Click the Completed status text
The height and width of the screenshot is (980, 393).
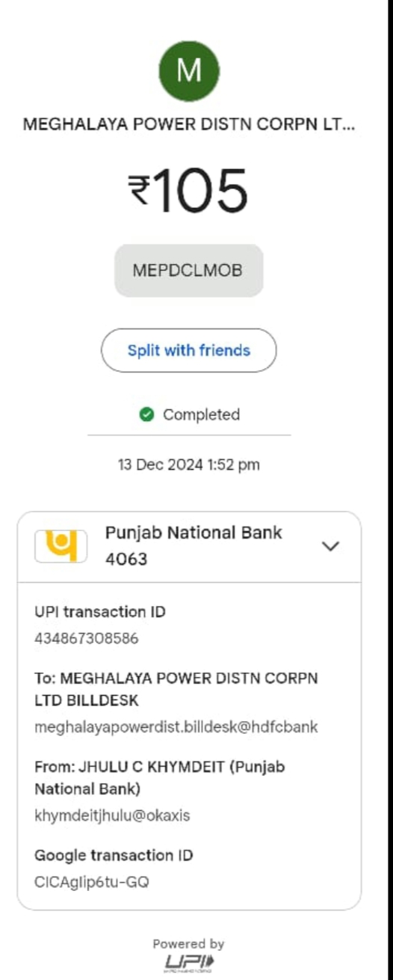[x=201, y=414]
